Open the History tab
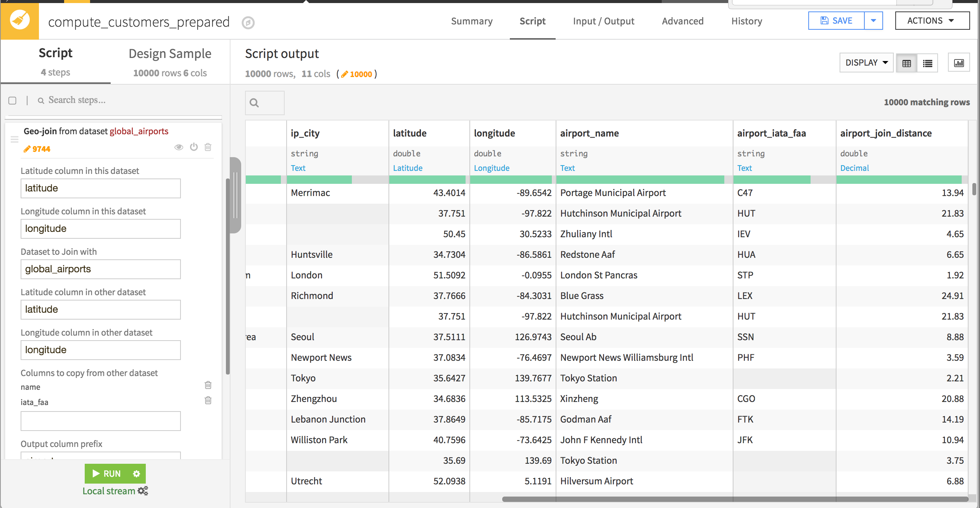Screen dimensions: 980x508 click(746, 21)
